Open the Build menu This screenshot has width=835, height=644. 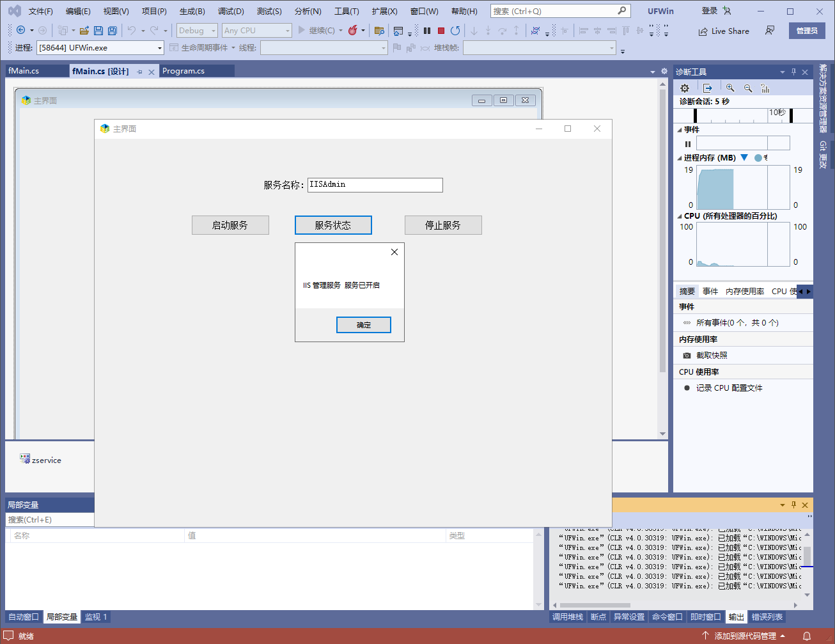pos(192,11)
